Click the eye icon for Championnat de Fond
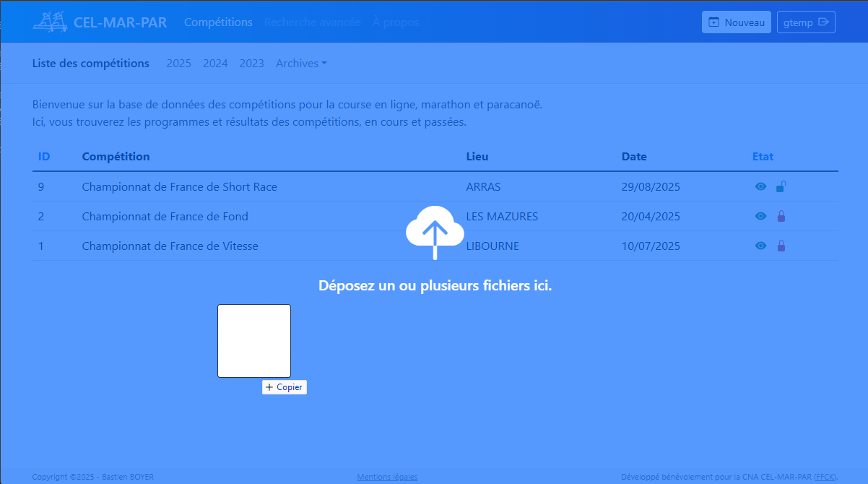Viewport: 868px width, 484px height. coord(760,217)
